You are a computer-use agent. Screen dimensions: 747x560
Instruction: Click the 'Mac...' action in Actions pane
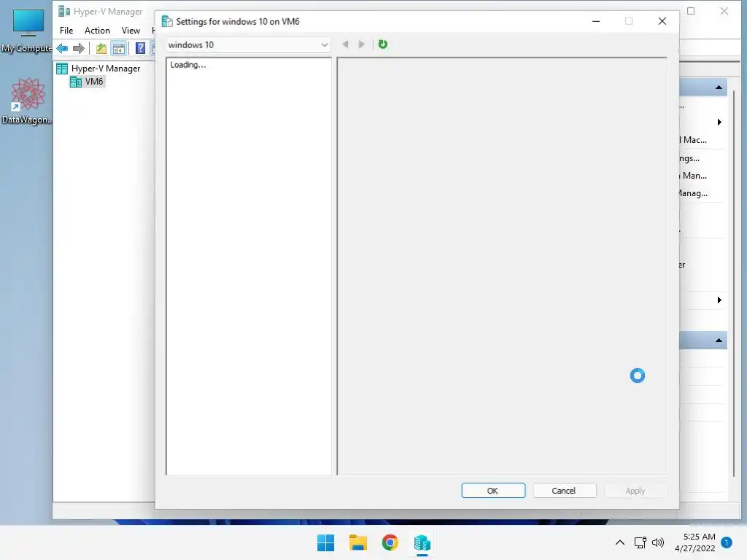coord(694,140)
